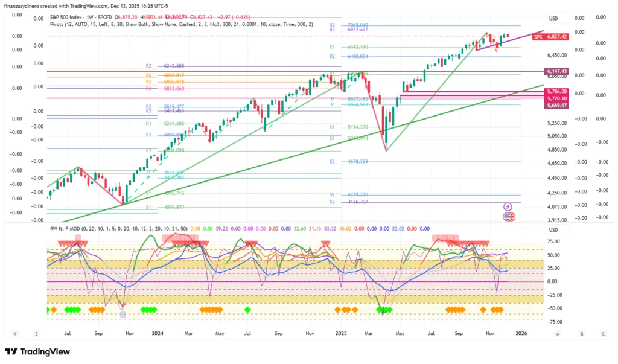
Task: Click the circled B icon at bottom right
Action: [x=581, y=333]
